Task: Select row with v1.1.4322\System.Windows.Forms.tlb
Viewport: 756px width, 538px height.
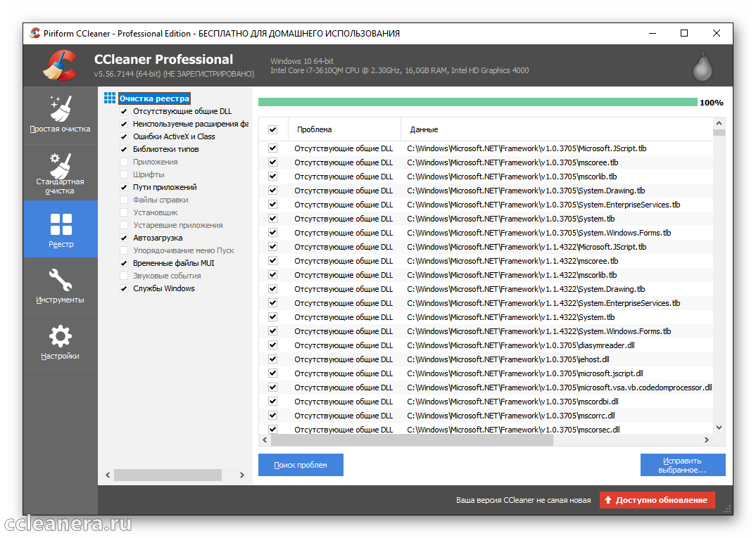Action: pyautogui.click(x=486, y=331)
